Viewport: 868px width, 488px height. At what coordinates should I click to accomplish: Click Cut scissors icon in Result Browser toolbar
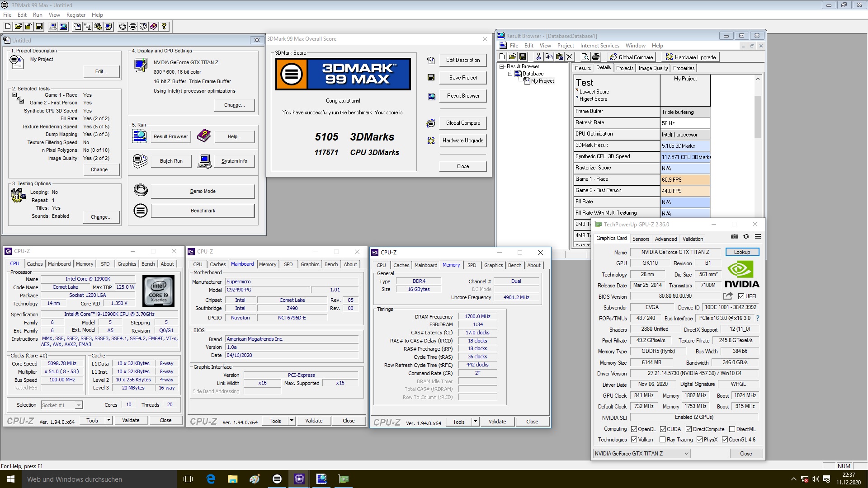(538, 57)
